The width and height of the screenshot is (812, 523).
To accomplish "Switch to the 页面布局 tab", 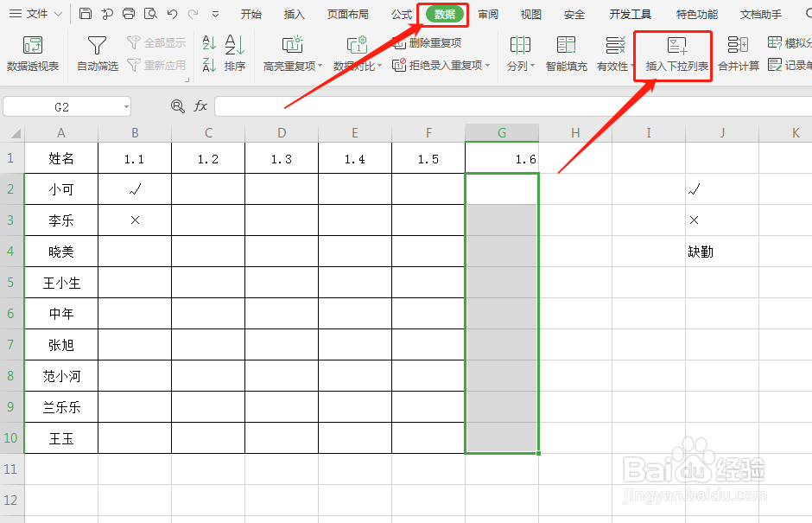I will click(348, 15).
